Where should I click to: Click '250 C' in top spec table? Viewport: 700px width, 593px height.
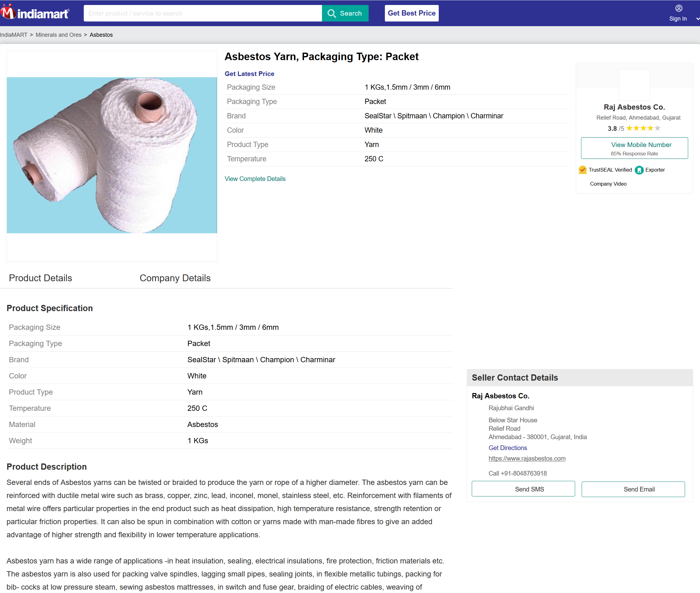(374, 159)
